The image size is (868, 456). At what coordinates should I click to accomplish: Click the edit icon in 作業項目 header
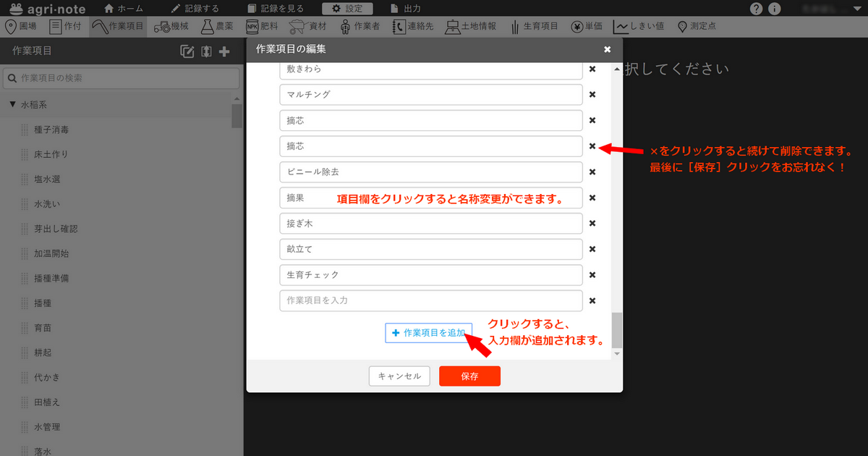tap(187, 51)
